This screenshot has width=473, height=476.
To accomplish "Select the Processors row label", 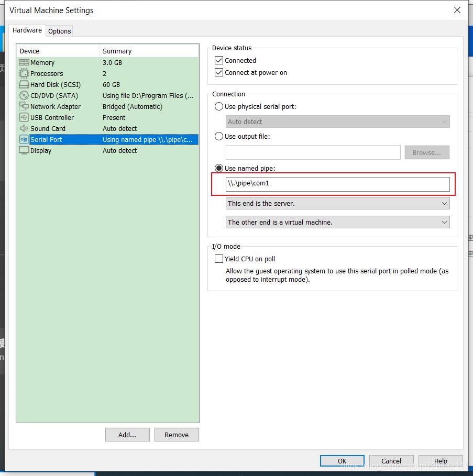I will 47,73.
